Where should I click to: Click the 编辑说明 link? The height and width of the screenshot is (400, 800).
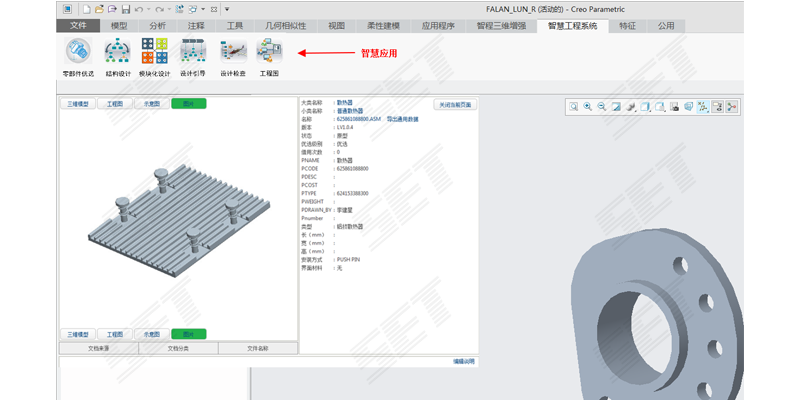(x=464, y=361)
